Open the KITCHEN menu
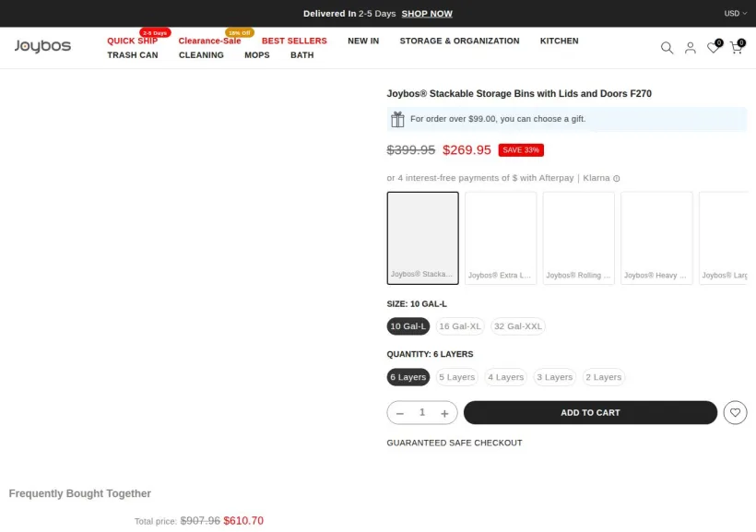This screenshot has width=756, height=532. pos(559,41)
